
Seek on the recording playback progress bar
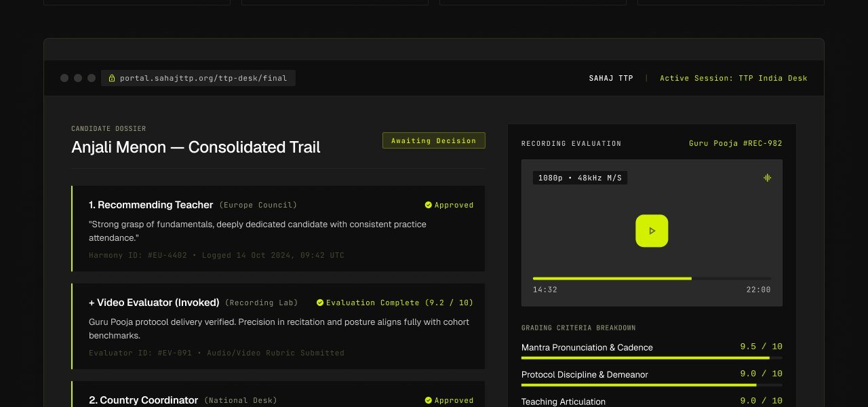652,278
